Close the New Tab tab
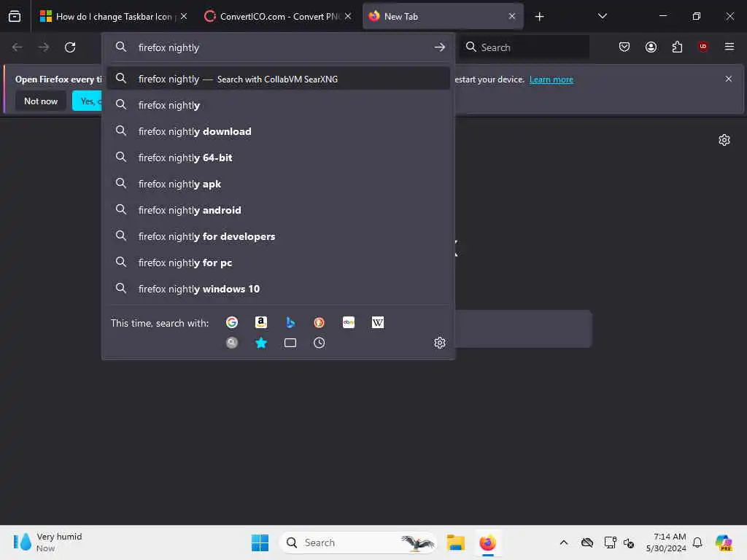The height and width of the screenshot is (560, 747). (x=512, y=16)
